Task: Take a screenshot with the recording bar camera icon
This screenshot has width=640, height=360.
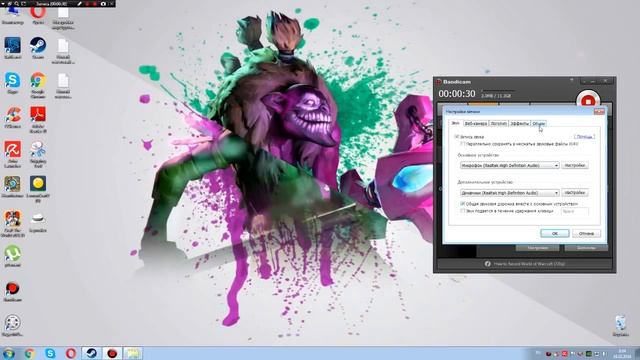Action: (x=103, y=4)
